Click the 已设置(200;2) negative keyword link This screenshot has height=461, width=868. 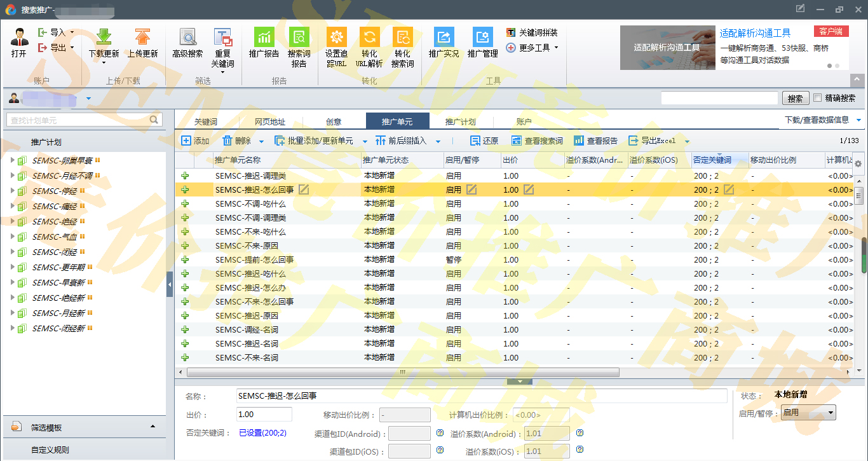[262, 433]
